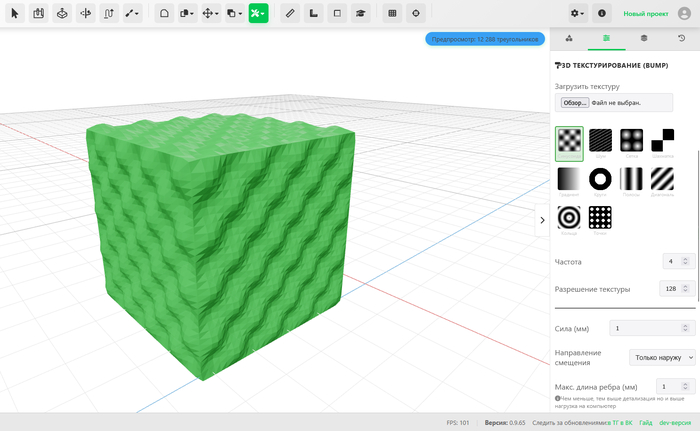Click the L-shaped angle tool icon
Image resolution: width=700 pixels, height=431 pixels.
pyautogui.click(x=314, y=13)
